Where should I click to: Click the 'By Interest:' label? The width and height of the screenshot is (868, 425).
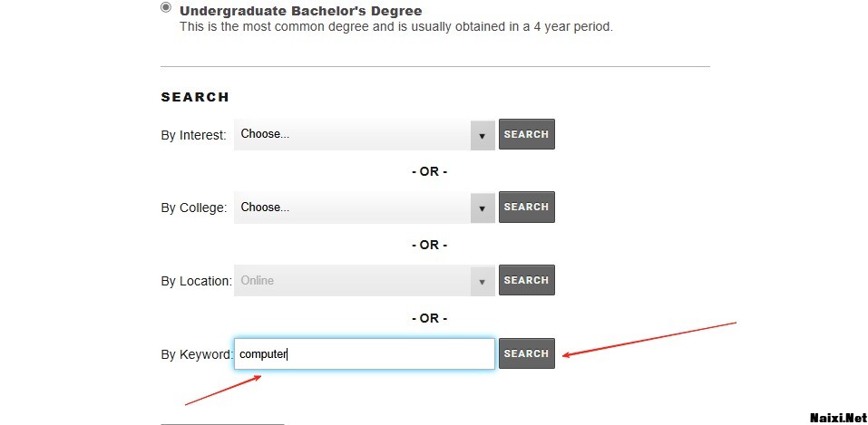(x=193, y=135)
